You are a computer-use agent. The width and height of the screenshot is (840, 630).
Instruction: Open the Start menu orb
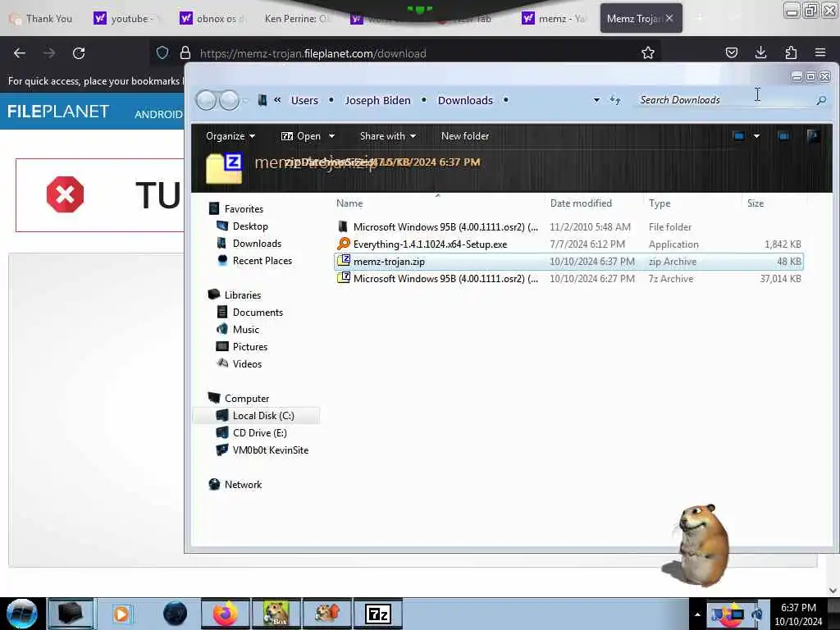click(x=22, y=614)
